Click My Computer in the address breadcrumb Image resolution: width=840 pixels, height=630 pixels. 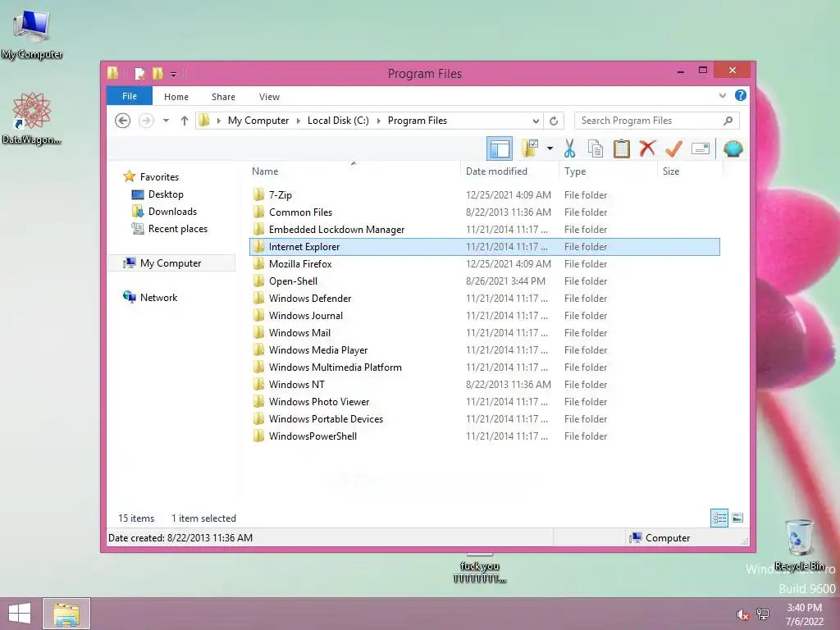coord(258,121)
